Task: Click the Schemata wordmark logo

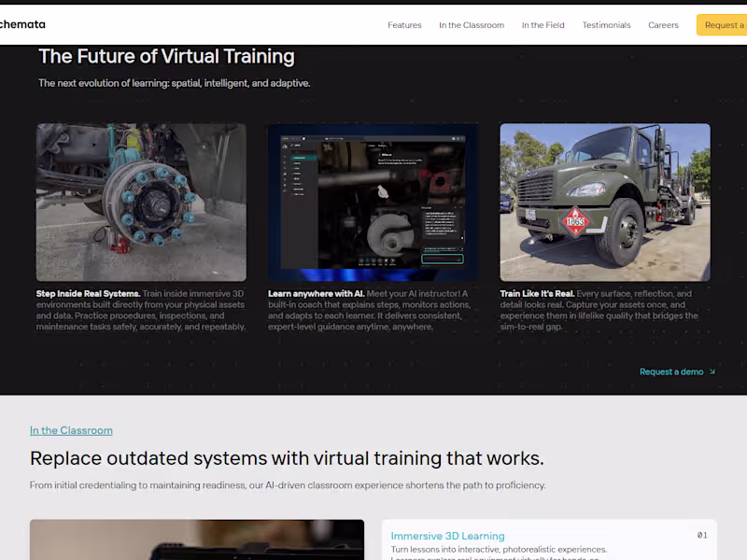Action: [x=22, y=24]
